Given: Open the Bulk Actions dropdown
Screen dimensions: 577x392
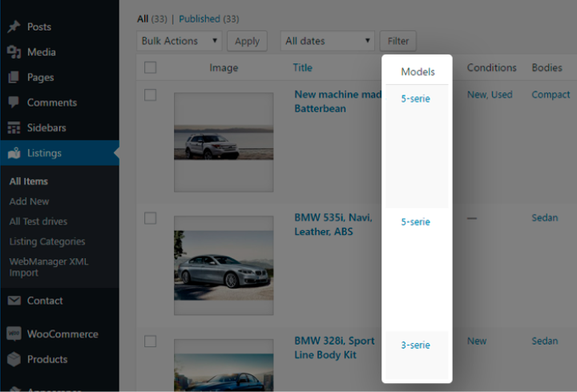Looking at the screenshot, I should (x=180, y=41).
